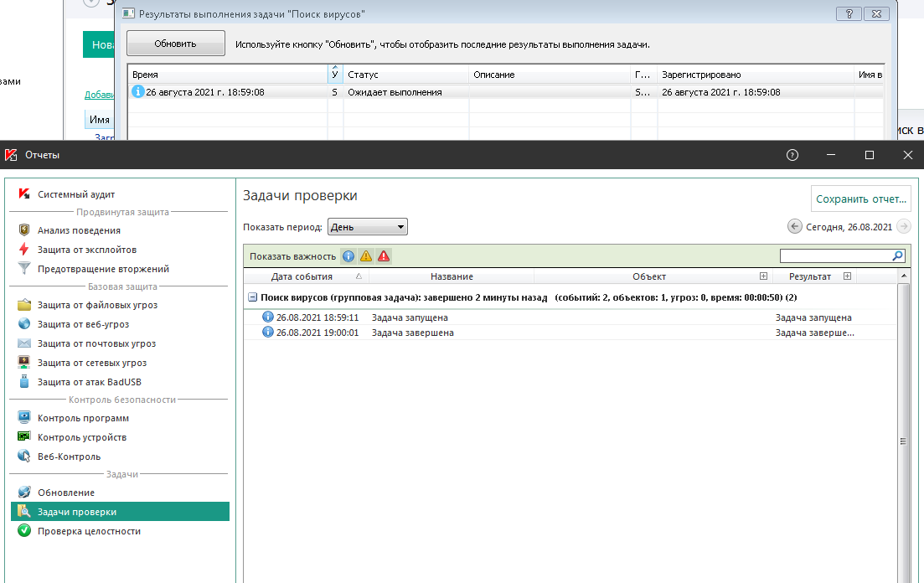Open Защита от файловых угроз section
The height and width of the screenshot is (583, 924).
[97, 305]
